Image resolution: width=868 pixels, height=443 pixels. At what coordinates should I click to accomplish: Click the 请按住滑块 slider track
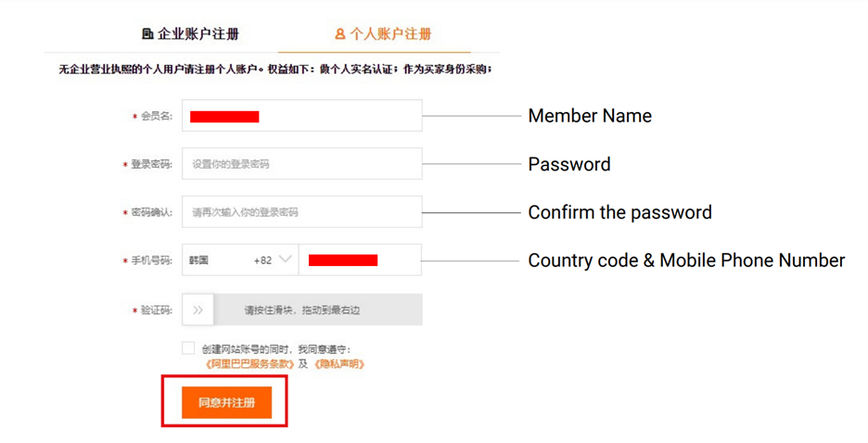coord(315,310)
